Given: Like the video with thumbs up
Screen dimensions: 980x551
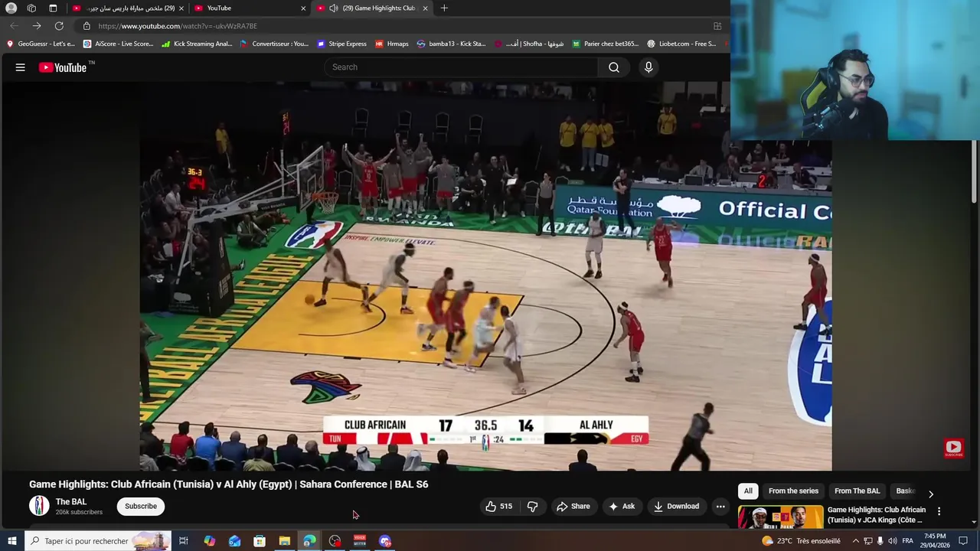Looking at the screenshot, I should click(498, 506).
